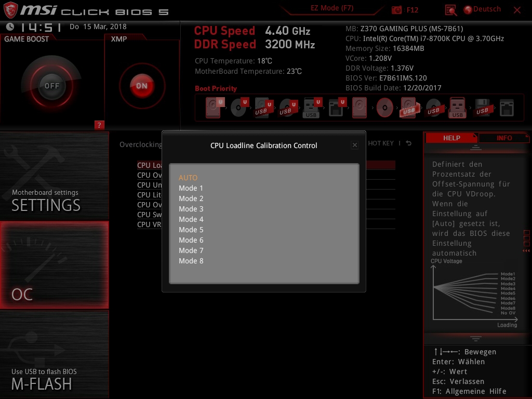Click the BIOS Ver E7B61IMS.120 text
532x399 pixels.
point(386,78)
